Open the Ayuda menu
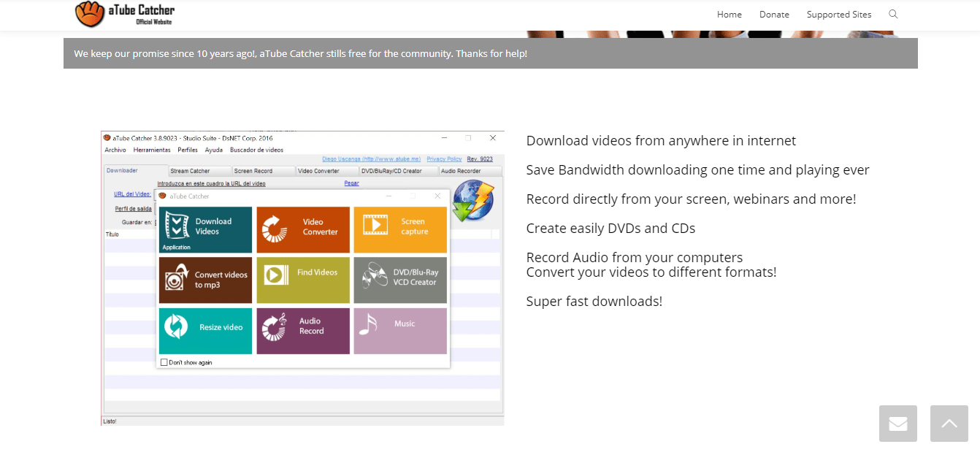 (x=214, y=150)
